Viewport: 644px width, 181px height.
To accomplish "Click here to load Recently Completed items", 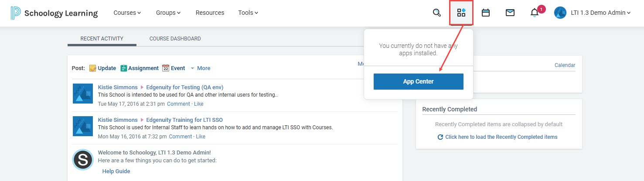I will (x=501, y=137).
